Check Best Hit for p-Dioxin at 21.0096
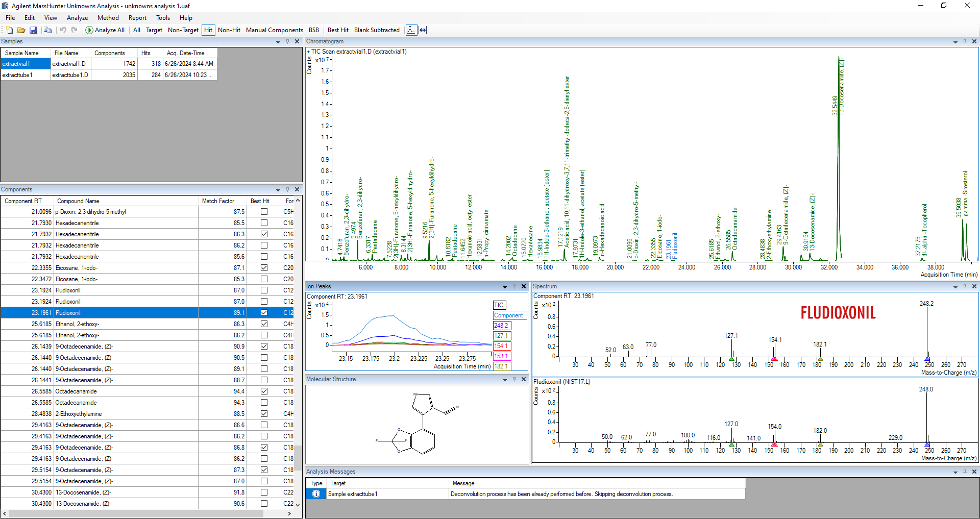 [264, 212]
